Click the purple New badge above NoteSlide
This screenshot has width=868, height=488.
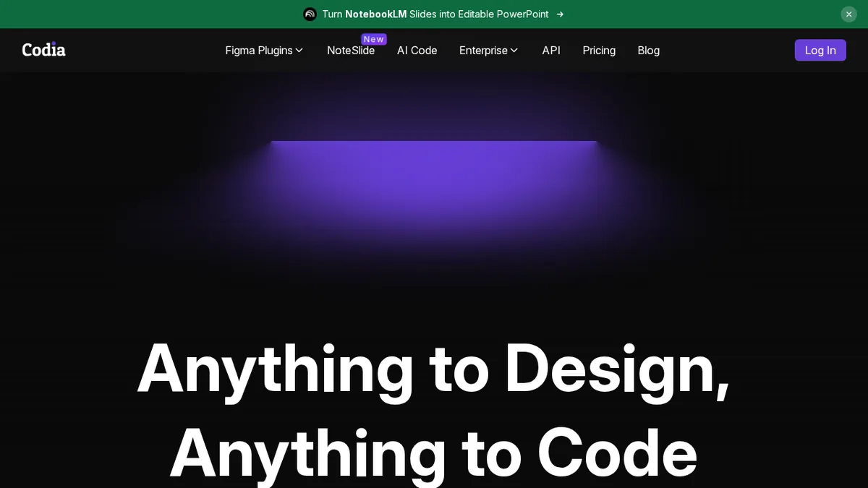(374, 39)
